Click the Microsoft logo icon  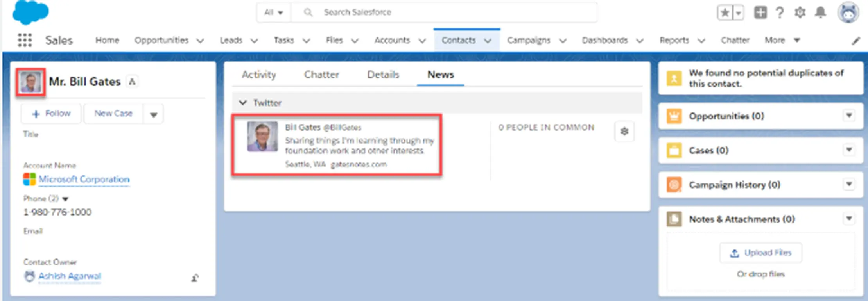pos(29,179)
